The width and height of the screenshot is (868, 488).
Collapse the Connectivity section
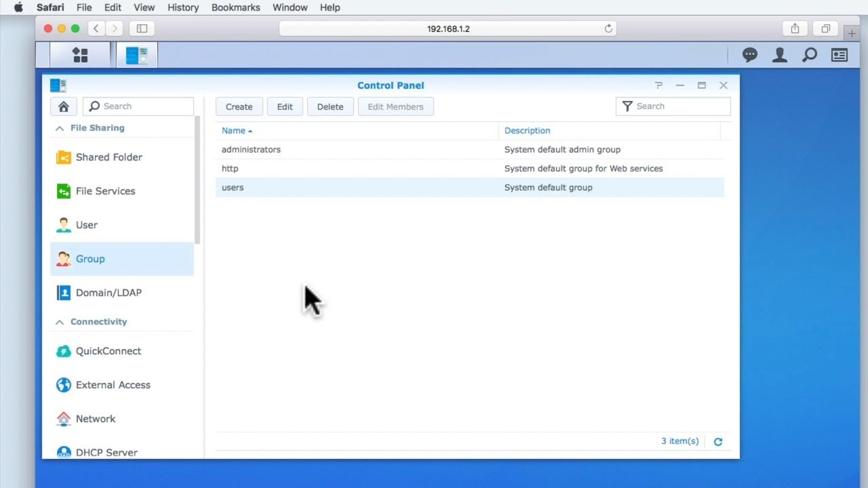tap(60, 322)
